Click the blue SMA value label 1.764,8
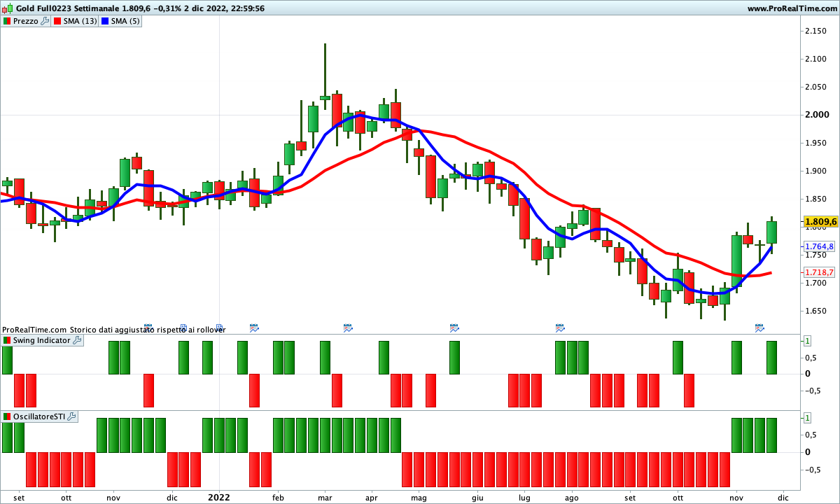 pyautogui.click(x=820, y=246)
